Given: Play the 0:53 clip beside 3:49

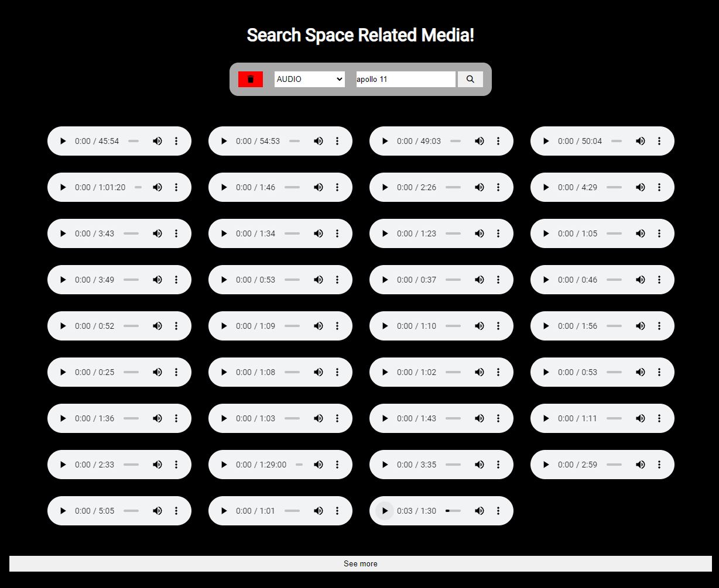Looking at the screenshot, I should pyautogui.click(x=224, y=280).
